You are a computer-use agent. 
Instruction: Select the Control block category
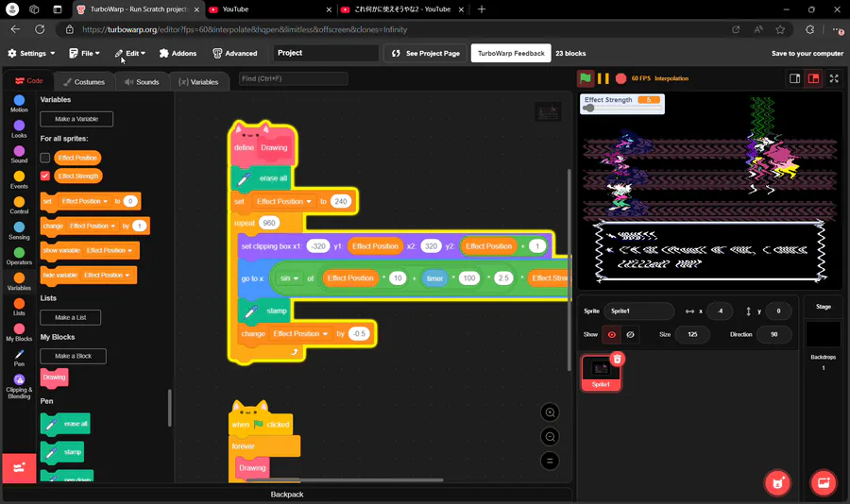[x=19, y=205]
